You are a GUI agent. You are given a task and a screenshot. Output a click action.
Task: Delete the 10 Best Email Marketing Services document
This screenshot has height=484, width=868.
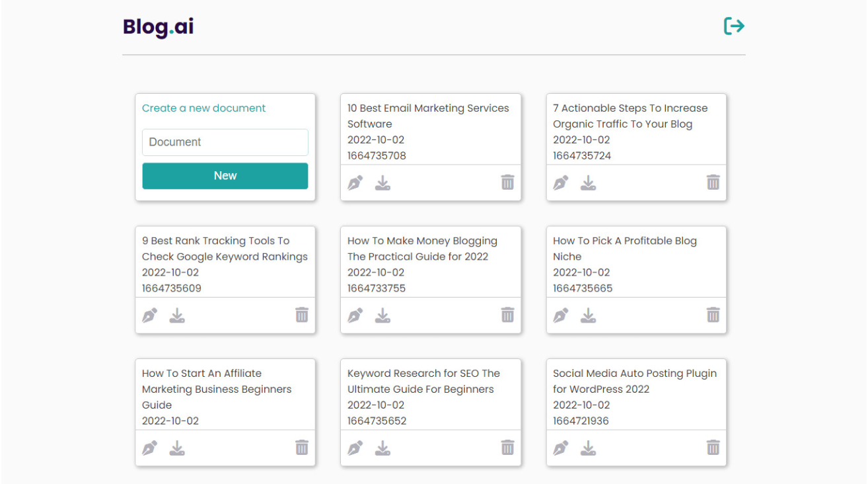tap(507, 182)
